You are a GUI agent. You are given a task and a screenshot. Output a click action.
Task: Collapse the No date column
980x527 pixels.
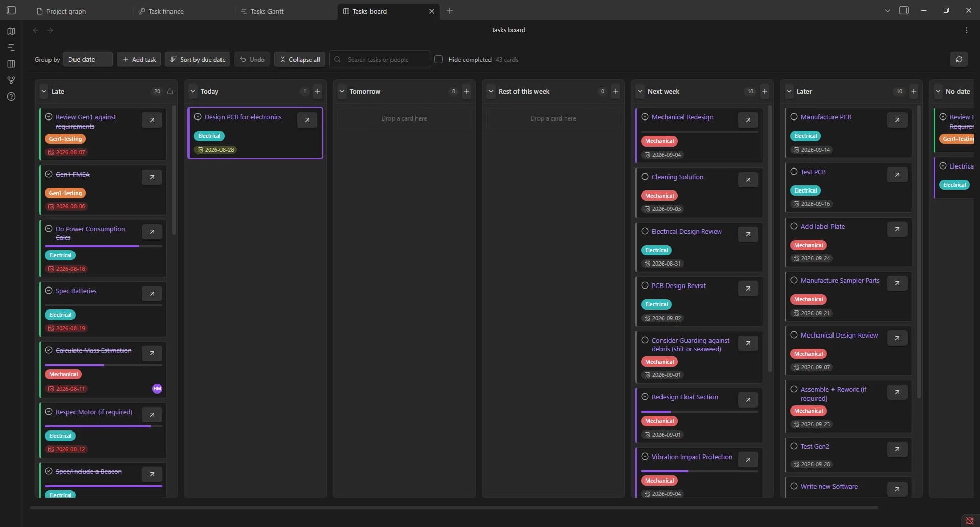click(x=938, y=91)
